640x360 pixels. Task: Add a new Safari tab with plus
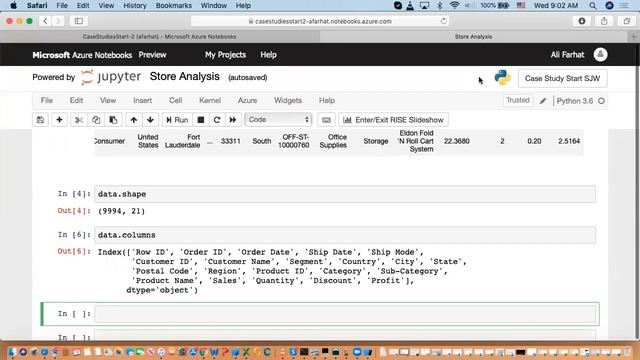633,36
